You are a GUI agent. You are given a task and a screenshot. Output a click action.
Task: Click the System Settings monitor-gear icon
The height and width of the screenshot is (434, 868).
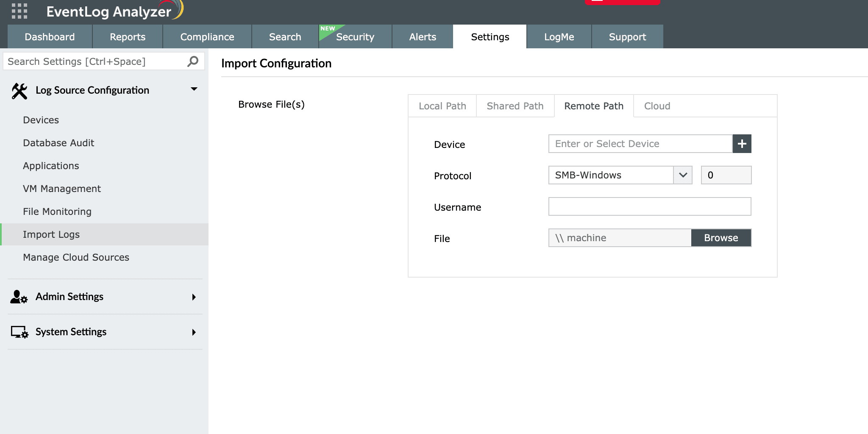click(19, 332)
